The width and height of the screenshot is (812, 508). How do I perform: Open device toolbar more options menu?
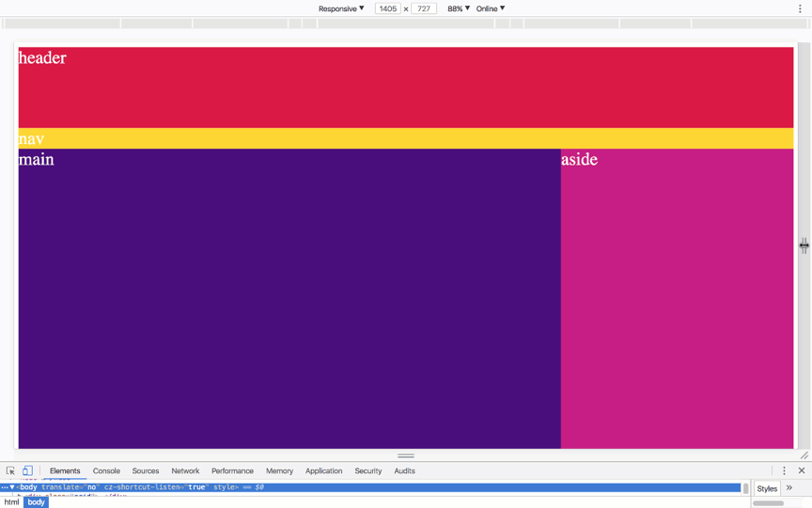pos(800,8)
